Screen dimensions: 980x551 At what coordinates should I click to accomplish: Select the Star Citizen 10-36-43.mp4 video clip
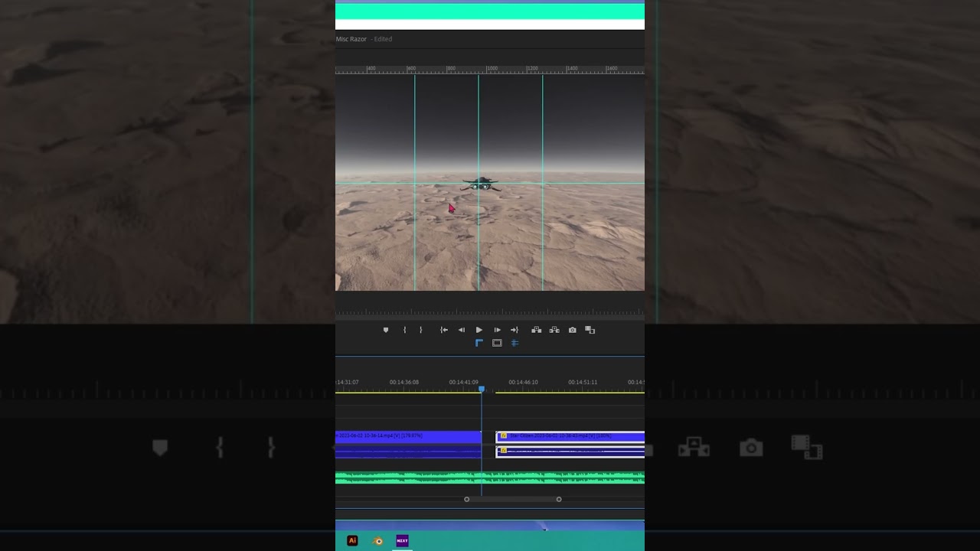click(x=570, y=436)
